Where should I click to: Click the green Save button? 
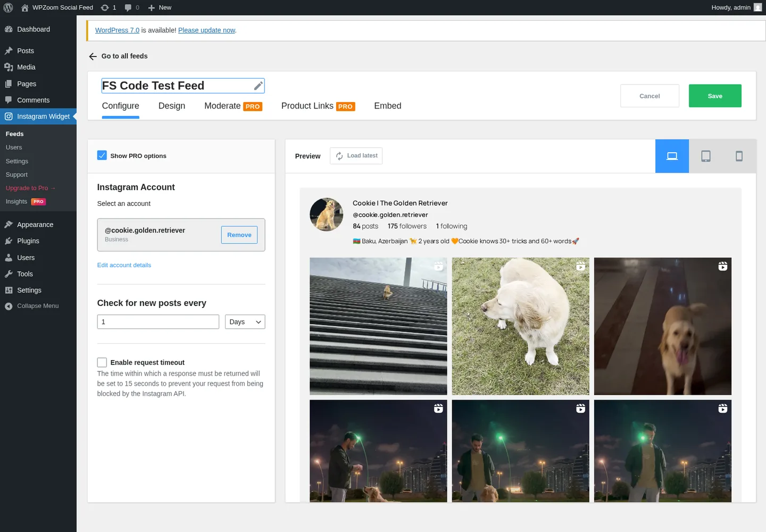click(715, 96)
